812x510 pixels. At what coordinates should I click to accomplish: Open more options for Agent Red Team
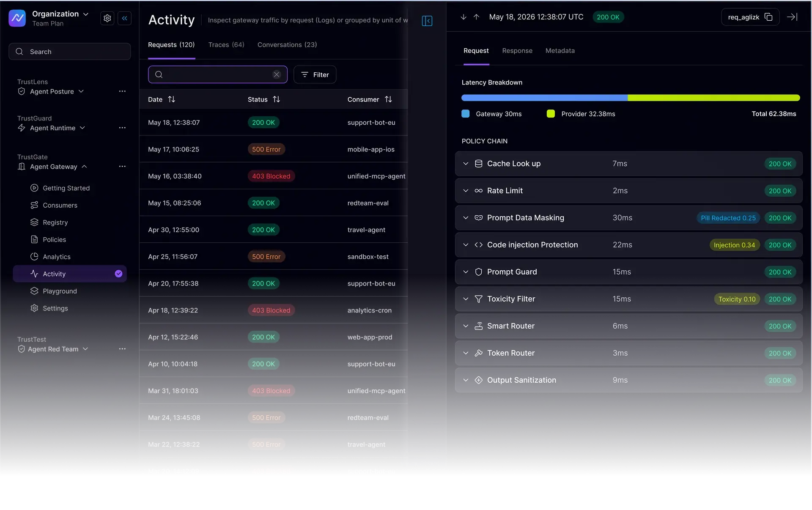pyautogui.click(x=122, y=349)
